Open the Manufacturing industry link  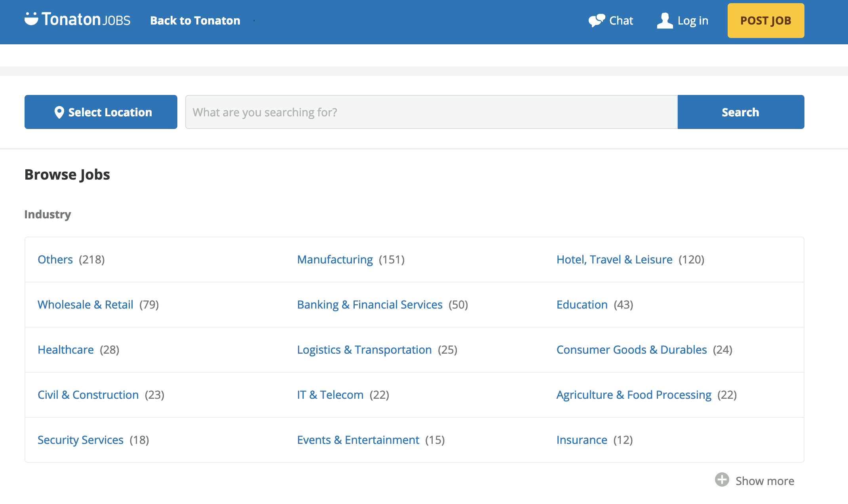click(335, 260)
